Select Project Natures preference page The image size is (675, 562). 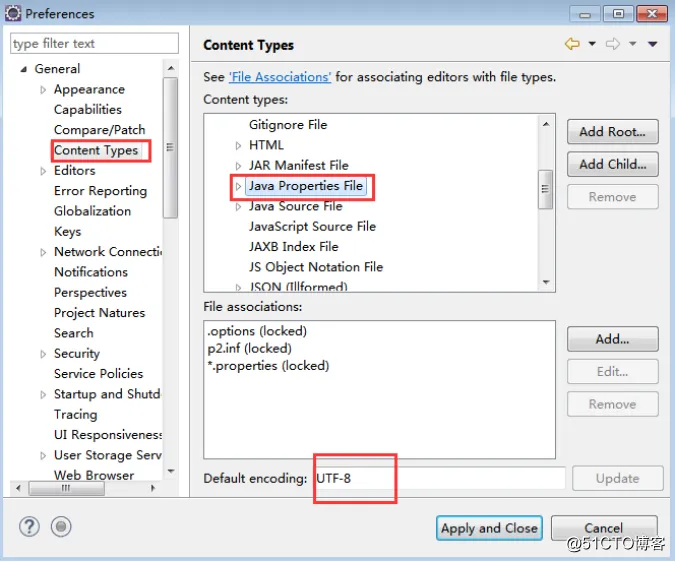coord(99,313)
